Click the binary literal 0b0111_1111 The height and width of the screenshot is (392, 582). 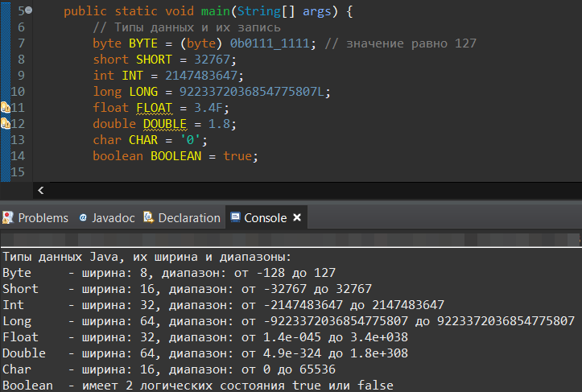coord(270,43)
